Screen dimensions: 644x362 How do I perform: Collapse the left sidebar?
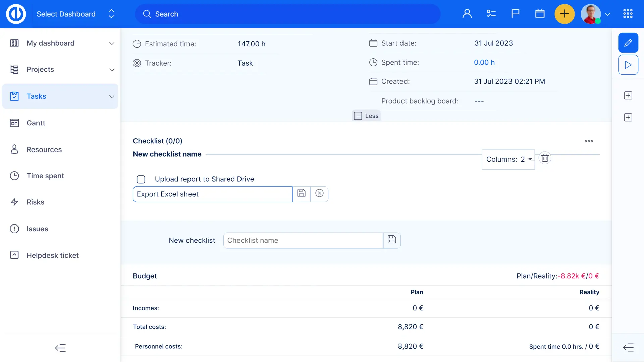[x=60, y=348]
